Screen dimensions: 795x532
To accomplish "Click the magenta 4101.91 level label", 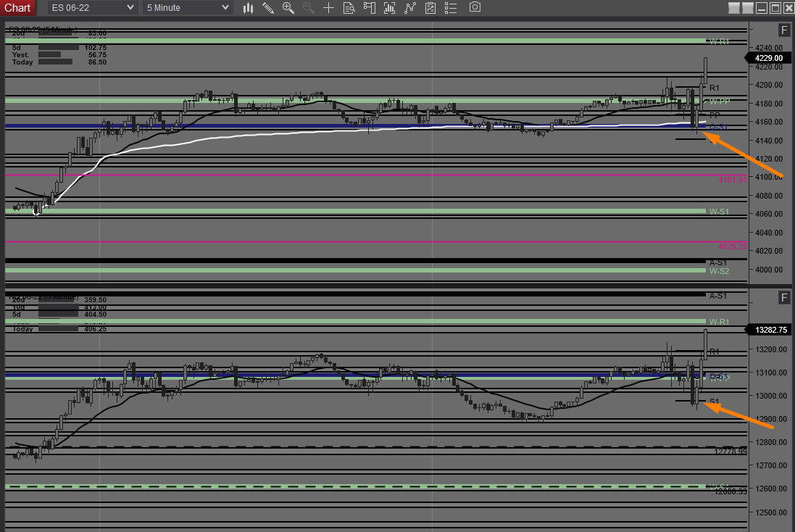I will (x=732, y=180).
